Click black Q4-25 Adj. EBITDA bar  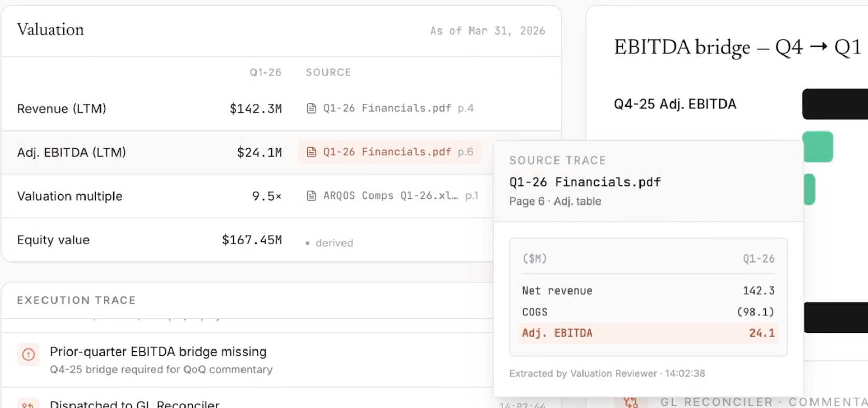click(x=835, y=104)
